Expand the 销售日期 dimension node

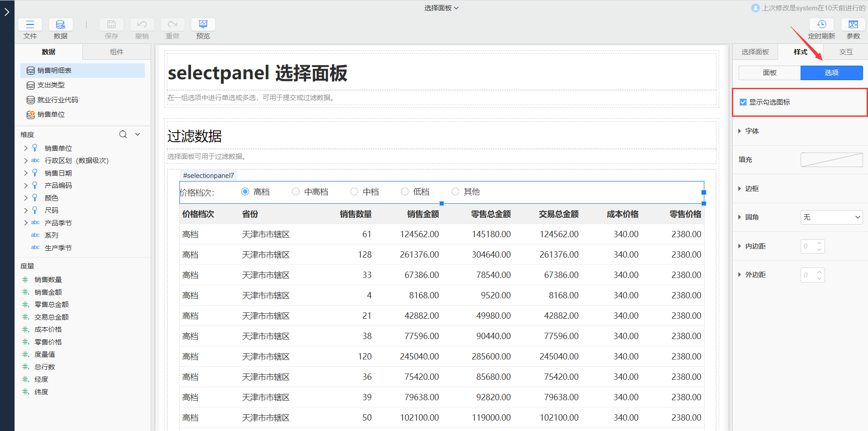pyautogui.click(x=26, y=173)
